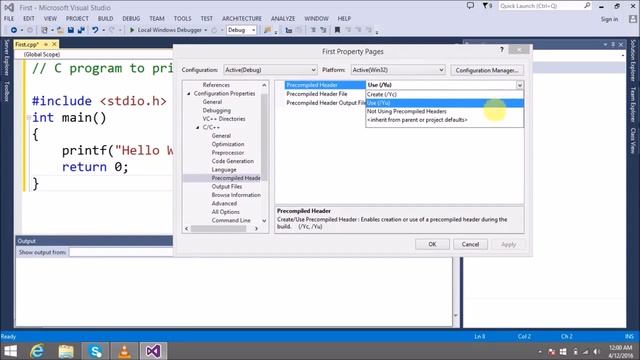Open the FILE menu
This screenshot has width=640, height=360.
click(x=9, y=19)
